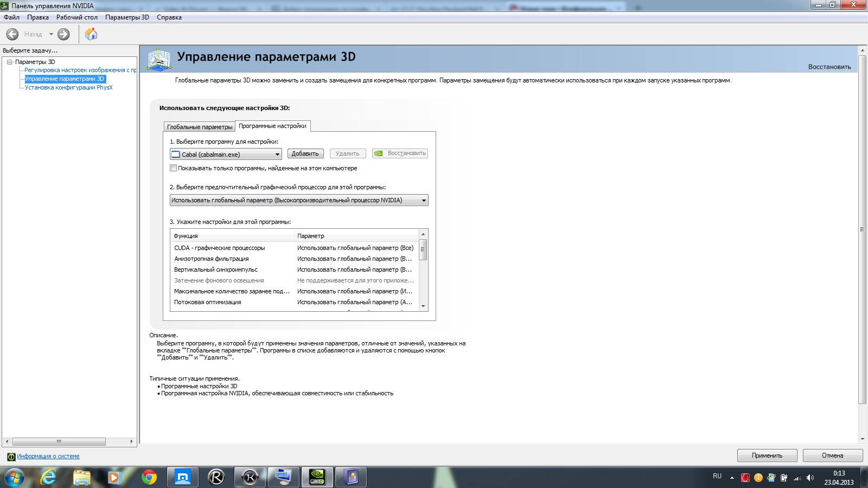Open the R logo application in taskbar
The height and width of the screenshot is (488, 868).
click(x=216, y=477)
